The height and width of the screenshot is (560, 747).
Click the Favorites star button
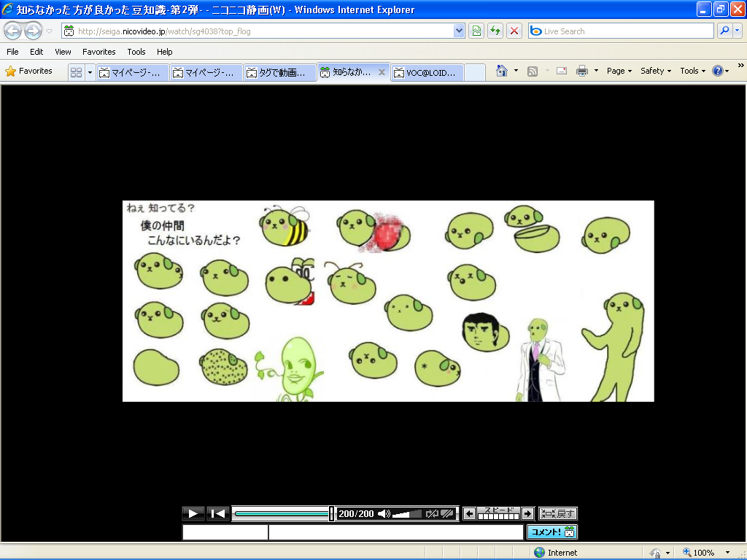point(28,71)
